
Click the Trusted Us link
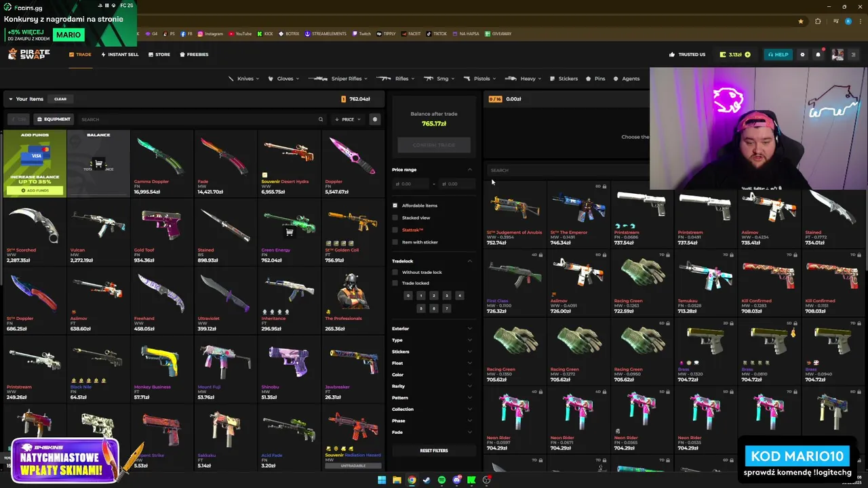pyautogui.click(x=688, y=54)
